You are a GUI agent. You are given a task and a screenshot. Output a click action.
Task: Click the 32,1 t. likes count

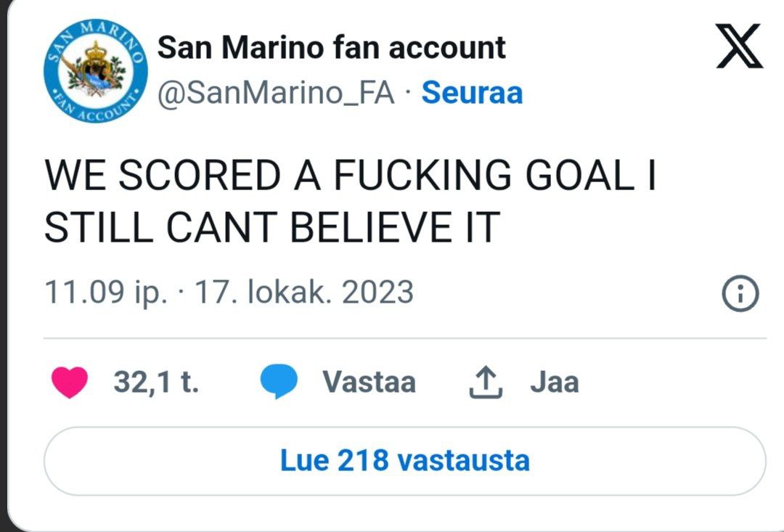click(x=156, y=382)
